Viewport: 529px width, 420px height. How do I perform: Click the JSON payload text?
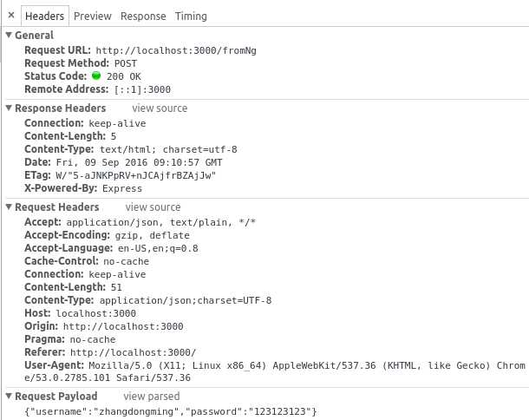pos(171,410)
